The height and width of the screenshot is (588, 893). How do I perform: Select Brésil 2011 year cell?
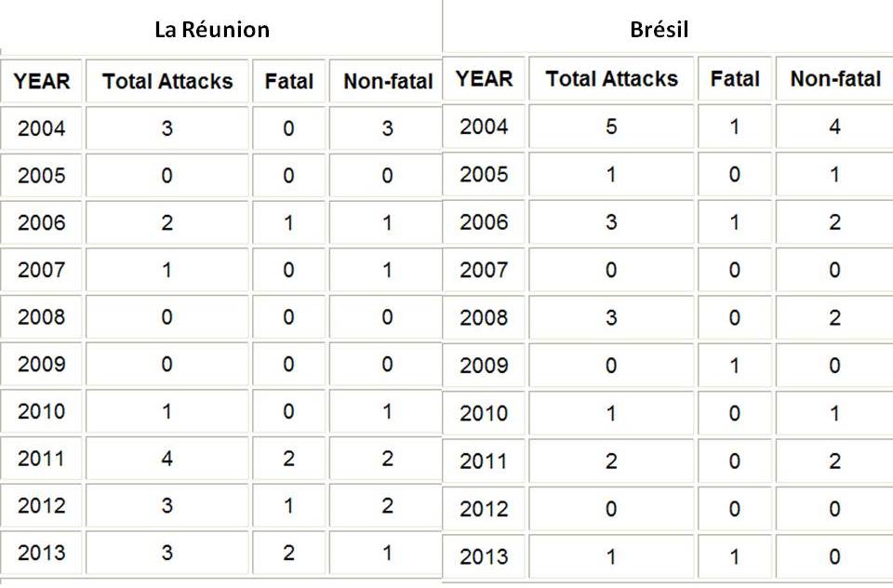click(x=485, y=461)
